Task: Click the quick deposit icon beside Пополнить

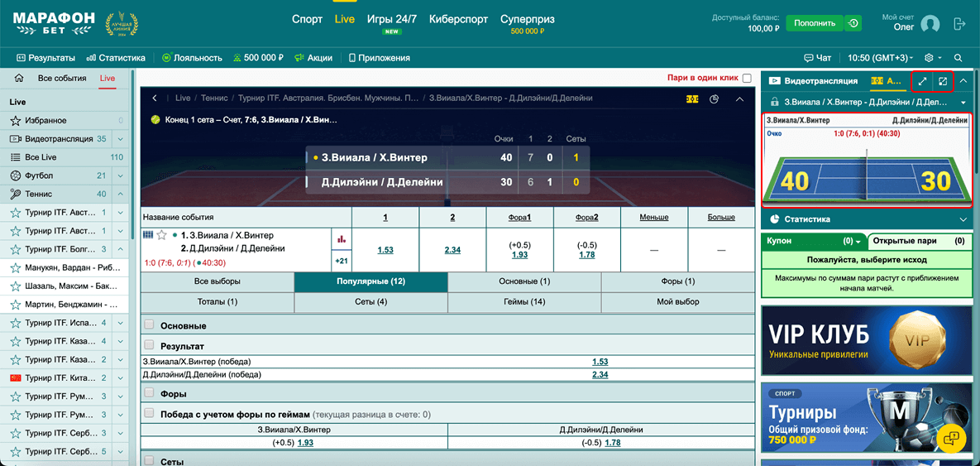Action: pyautogui.click(x=853, y=23)
